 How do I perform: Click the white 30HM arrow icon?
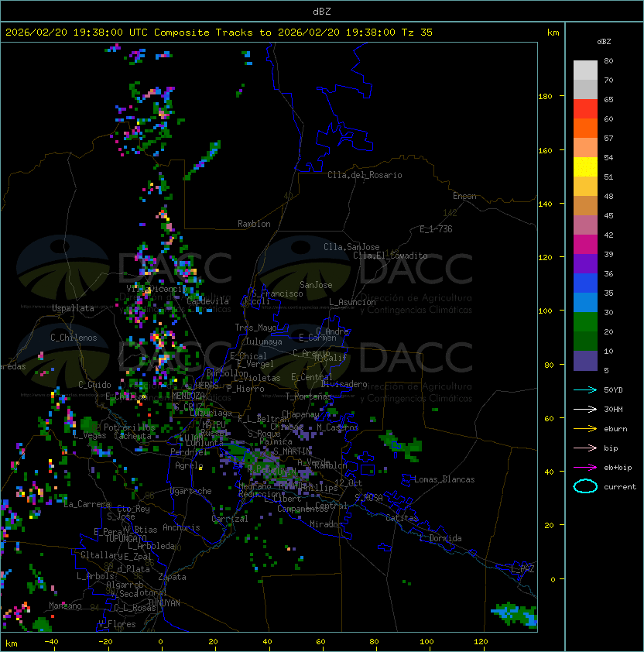coord(585,409)
